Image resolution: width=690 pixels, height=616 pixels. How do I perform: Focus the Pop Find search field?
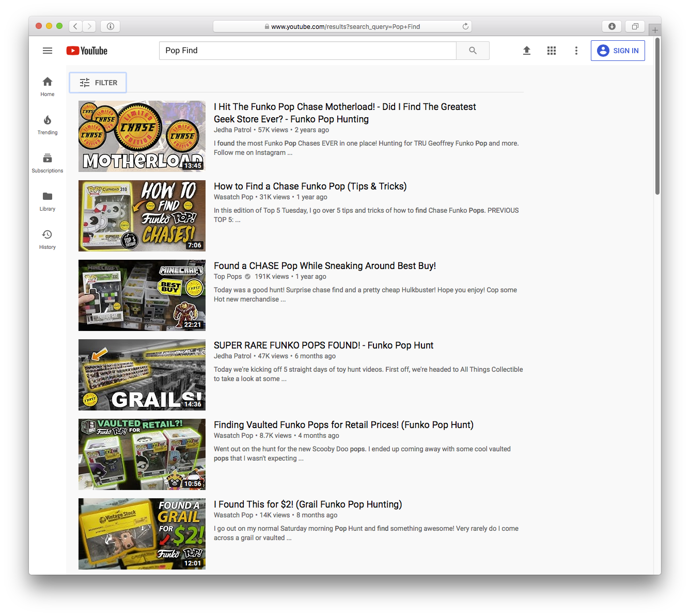point(307,51)
